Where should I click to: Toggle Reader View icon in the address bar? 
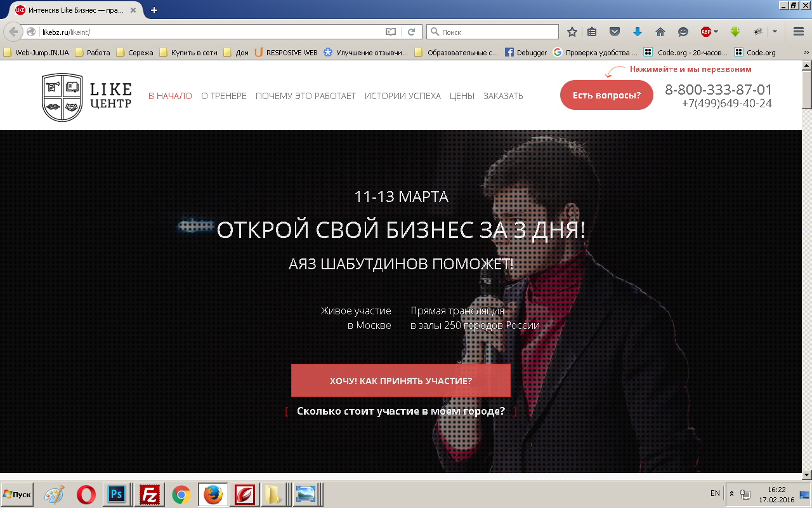(391, 32)
